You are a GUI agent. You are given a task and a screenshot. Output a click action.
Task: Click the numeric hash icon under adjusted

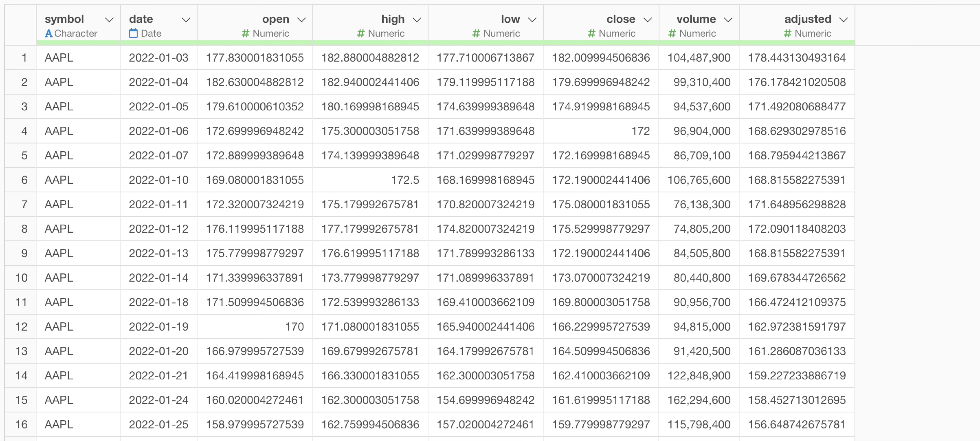point(787,33)
